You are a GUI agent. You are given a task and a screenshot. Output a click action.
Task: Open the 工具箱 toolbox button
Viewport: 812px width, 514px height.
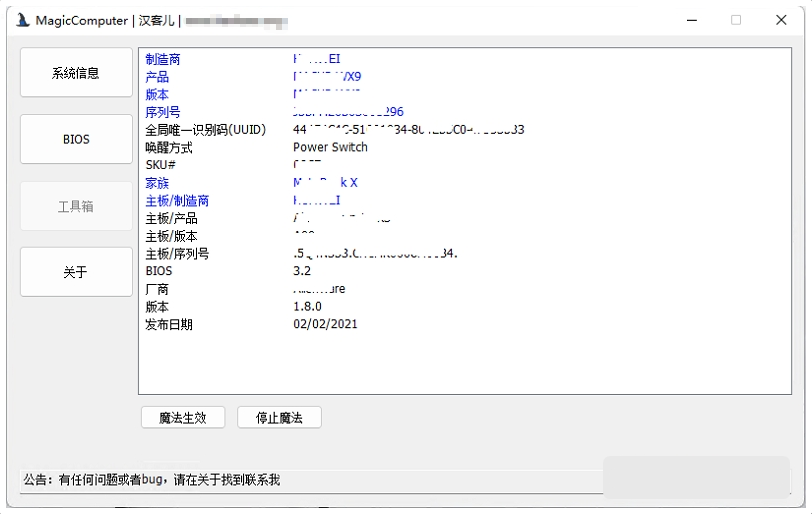(x=76, y=206)
